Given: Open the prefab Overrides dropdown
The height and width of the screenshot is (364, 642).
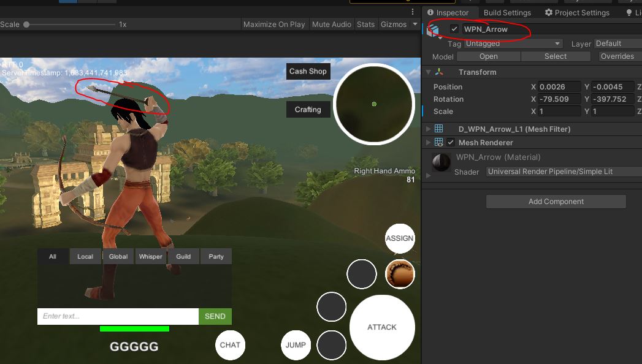Looking at the screenshot, I should 619,56.
